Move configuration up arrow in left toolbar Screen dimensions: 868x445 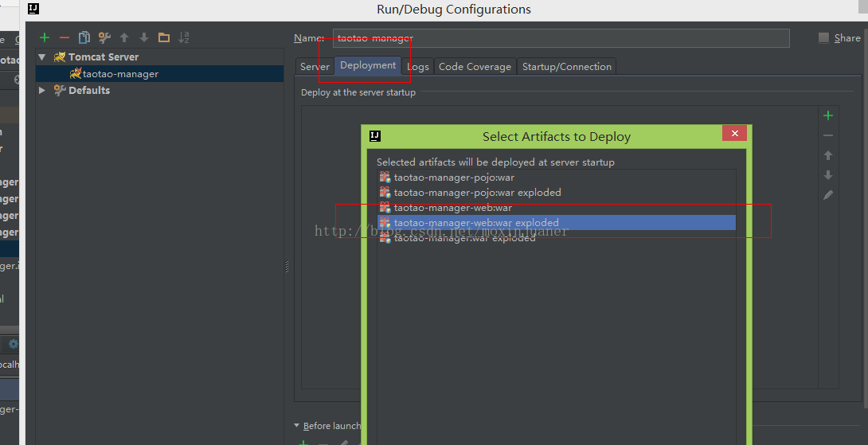[x=124, y=37]
